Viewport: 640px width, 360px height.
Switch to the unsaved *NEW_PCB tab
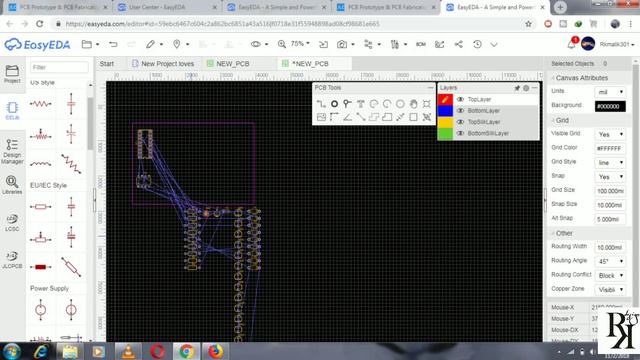[x=310, y=64]
